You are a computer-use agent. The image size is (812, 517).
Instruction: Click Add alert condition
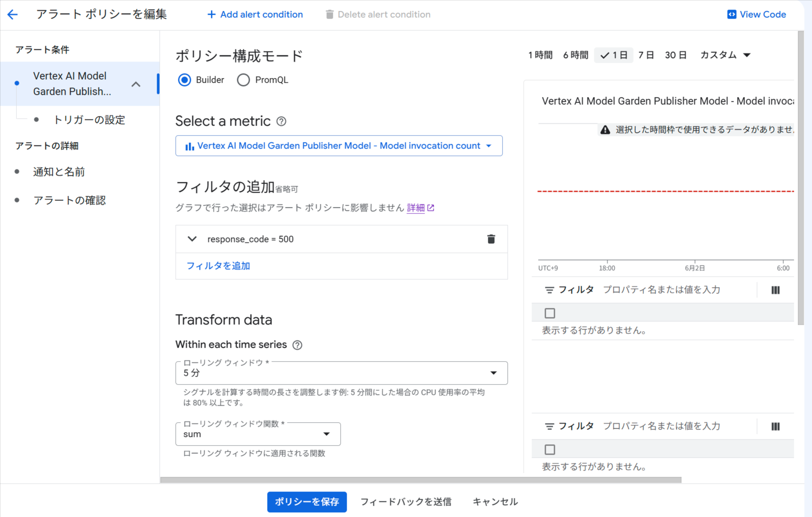(255, 14)
